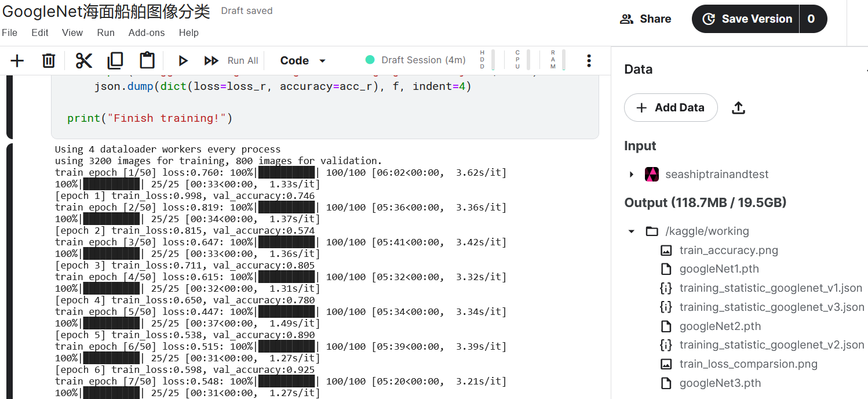Expand the seashiptrainandtest input dataset

coord(632,174)
